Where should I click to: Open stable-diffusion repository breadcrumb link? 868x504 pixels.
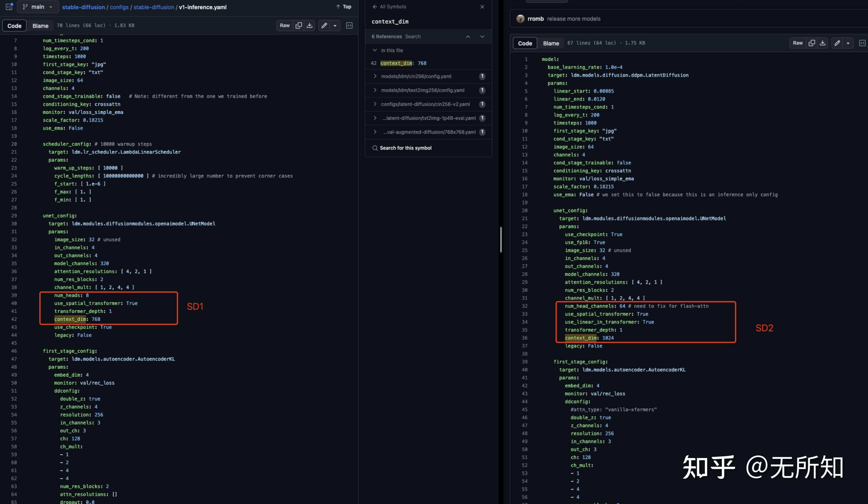[83, 7]
